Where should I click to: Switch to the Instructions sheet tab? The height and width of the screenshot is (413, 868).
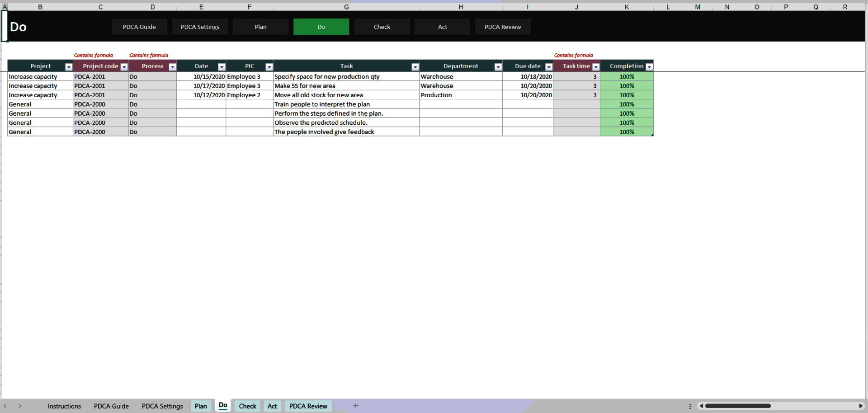(x=64, y=406)
